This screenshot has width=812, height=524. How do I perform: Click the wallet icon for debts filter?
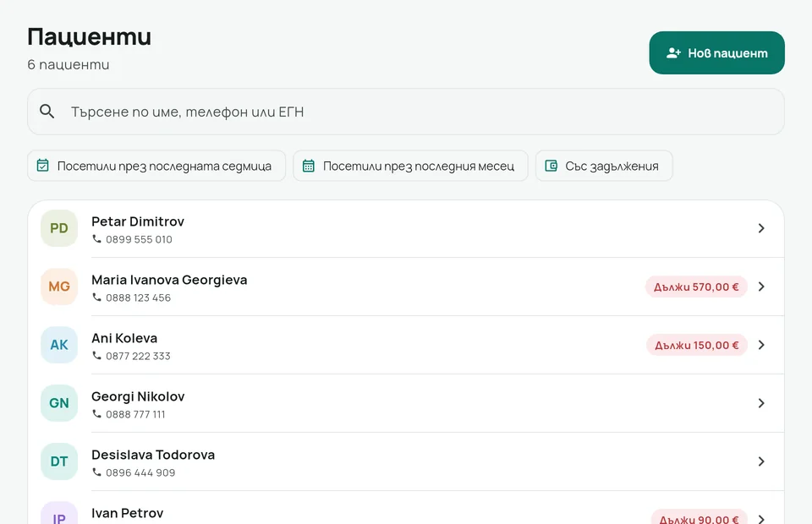click(551, 166)
